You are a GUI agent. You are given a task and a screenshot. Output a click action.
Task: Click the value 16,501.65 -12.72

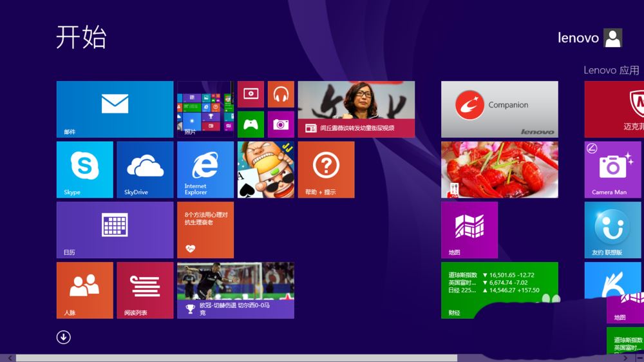512,275
